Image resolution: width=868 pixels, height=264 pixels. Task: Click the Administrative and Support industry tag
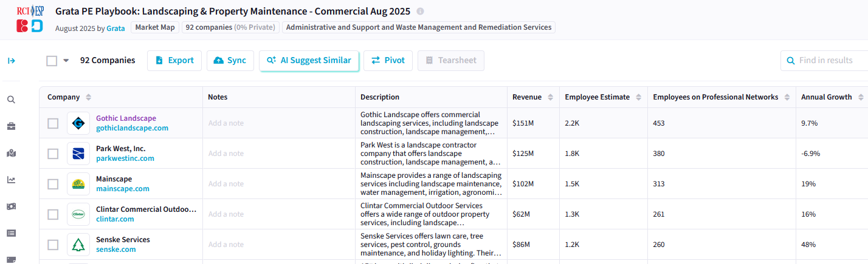419,27
